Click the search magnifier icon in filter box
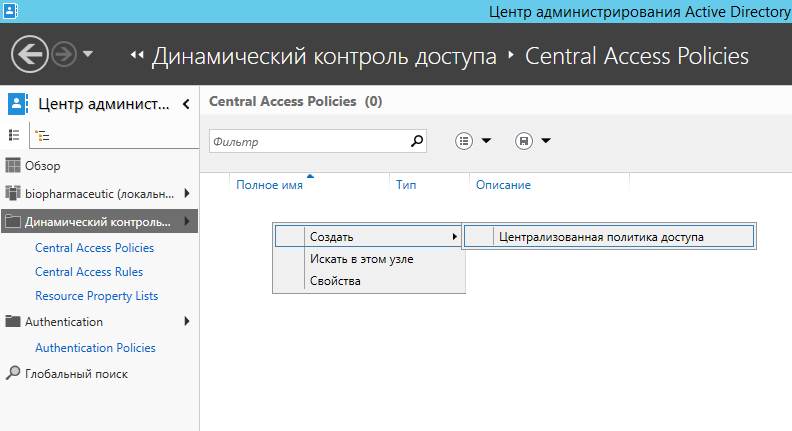This screenshot has width=792, height=431. (417, 141)
